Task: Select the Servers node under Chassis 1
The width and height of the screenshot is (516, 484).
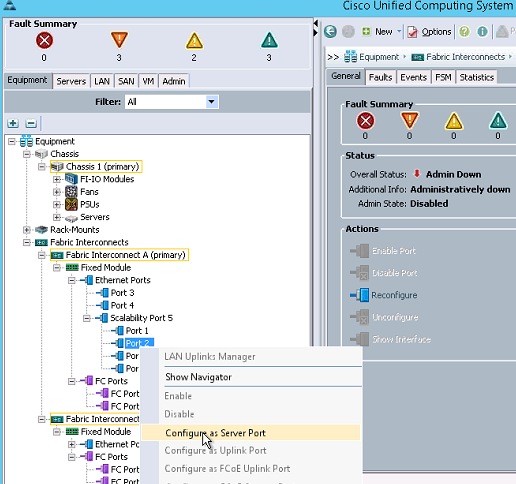Action: [x=95, y=217]
